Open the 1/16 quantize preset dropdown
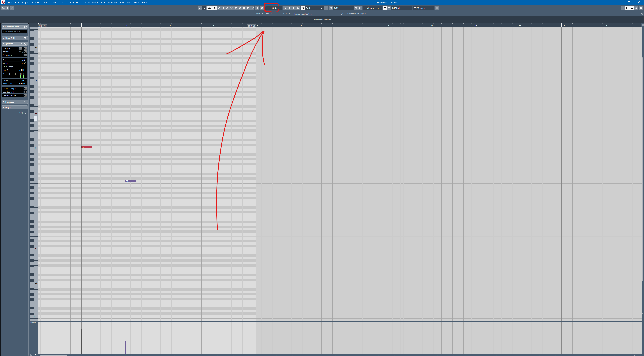The image size is (644, 356). [x=343, y=8]
